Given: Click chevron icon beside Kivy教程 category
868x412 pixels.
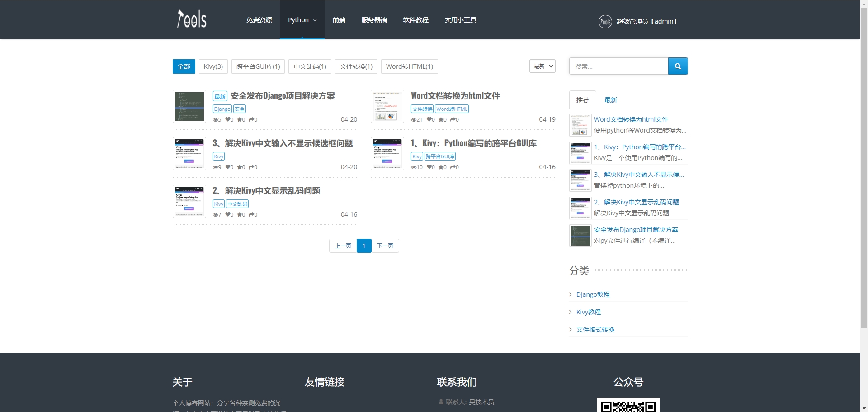Looking at the screenshot, I should [x=571, y=312].
